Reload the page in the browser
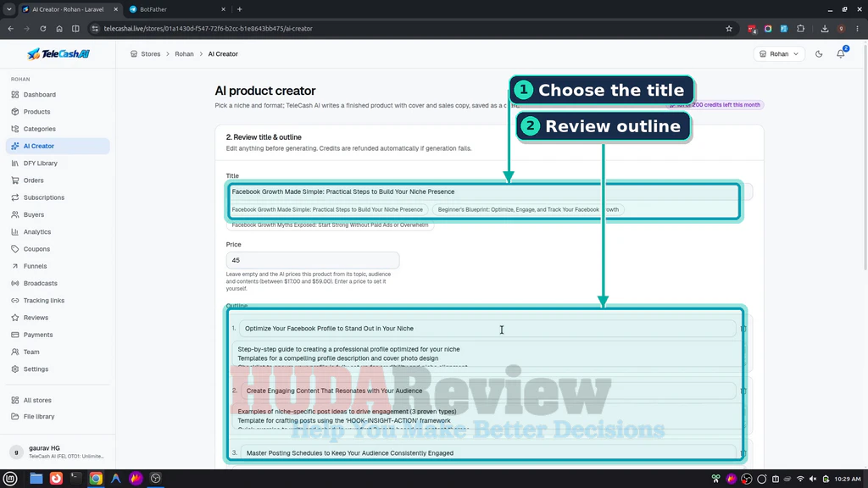The image size is (868, 488). [x=42, y=29]
